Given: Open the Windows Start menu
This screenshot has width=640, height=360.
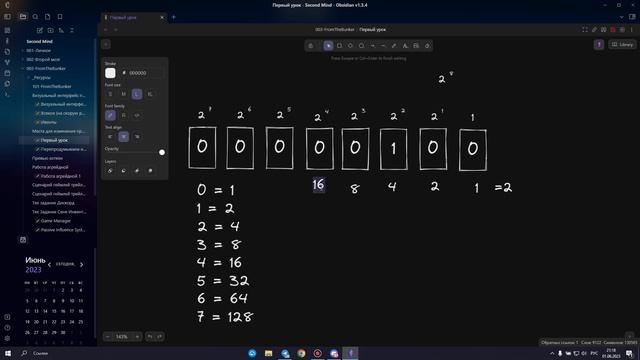Looking at the screenshot, I should tap(8, 353).
